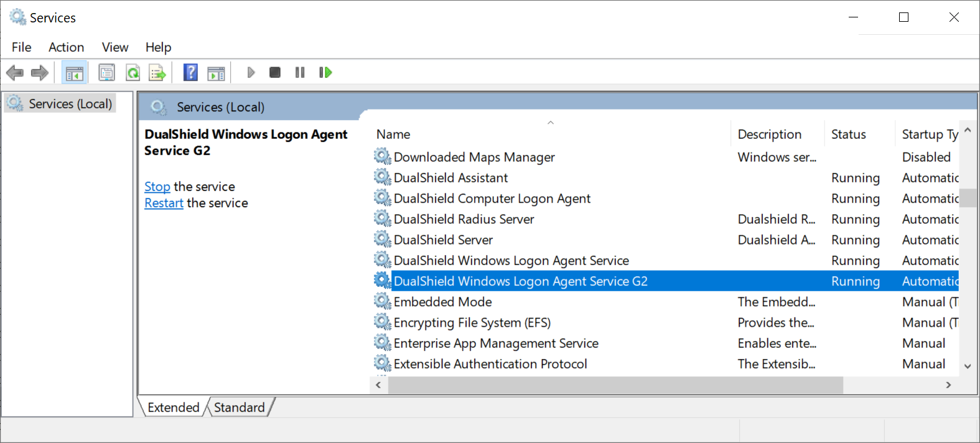Open Properties from the toolbar icon

tap(107, 73)
